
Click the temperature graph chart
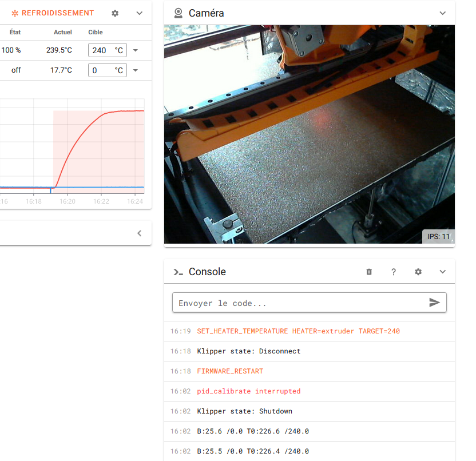point(72,146)
